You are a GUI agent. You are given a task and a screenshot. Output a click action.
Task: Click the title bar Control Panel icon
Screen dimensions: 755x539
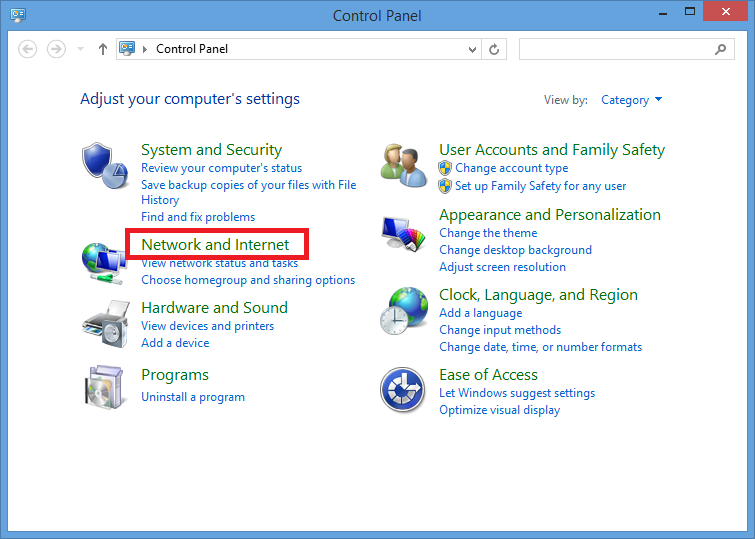click(18, 15)
